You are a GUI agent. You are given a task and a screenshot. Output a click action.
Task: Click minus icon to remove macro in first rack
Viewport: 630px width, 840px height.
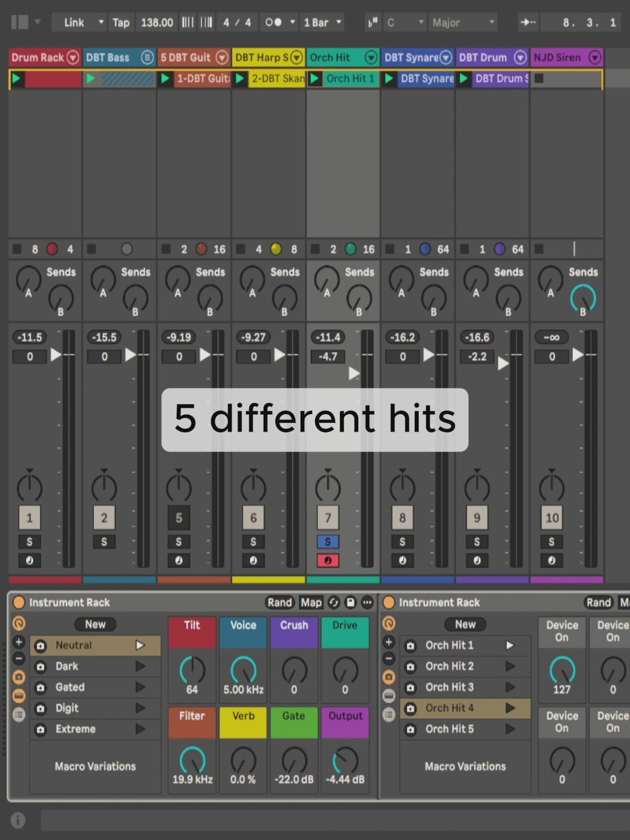[x=19, y=658]
